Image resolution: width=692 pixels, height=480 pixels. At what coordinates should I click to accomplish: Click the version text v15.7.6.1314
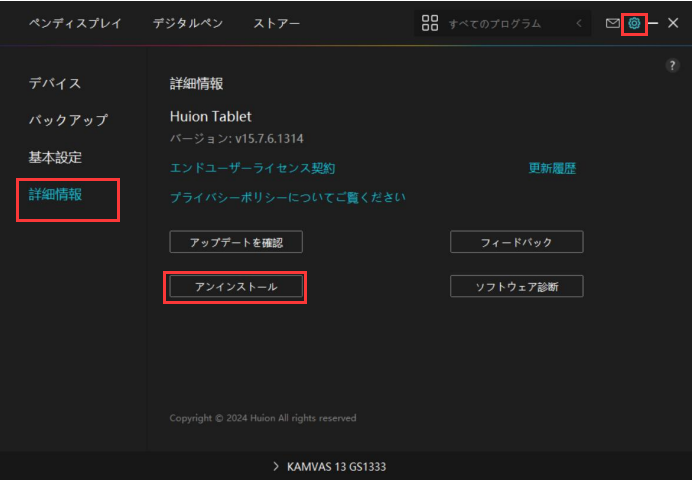(x=269, y=139)
